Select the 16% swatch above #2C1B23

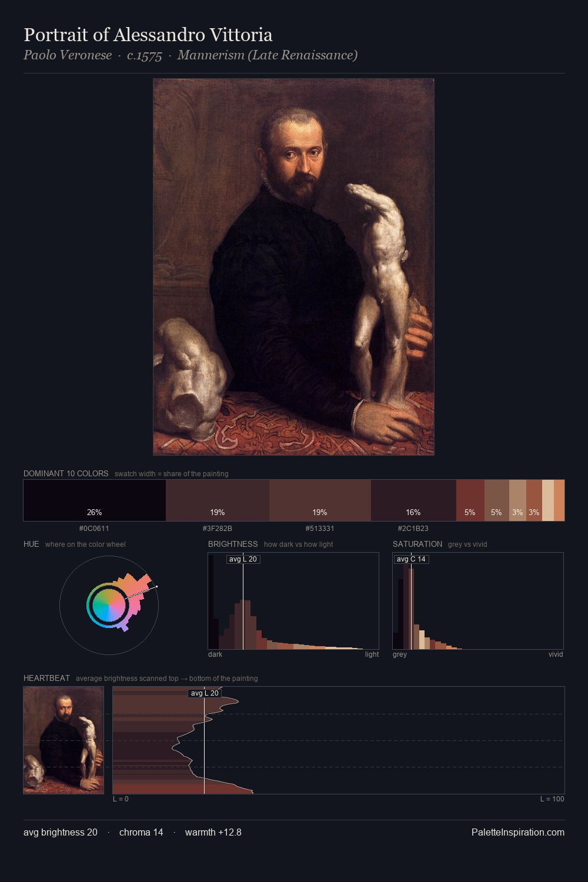[x=413, y=500]
